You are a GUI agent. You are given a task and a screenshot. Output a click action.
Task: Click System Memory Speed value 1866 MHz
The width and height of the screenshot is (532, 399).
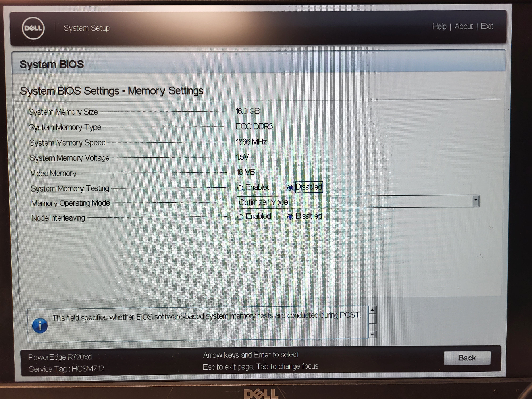tap(251, 142)
